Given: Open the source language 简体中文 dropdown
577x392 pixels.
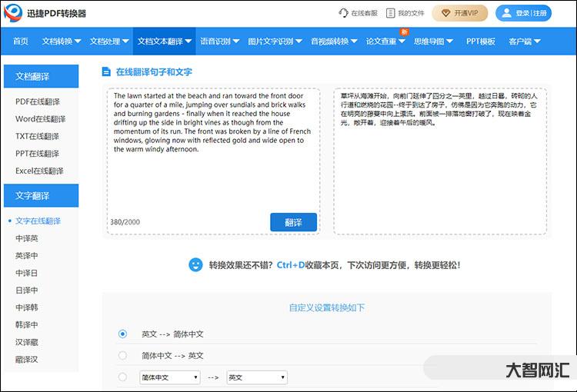Looking at the screenshot, I should pyautogui.click(x=169, y=377).
